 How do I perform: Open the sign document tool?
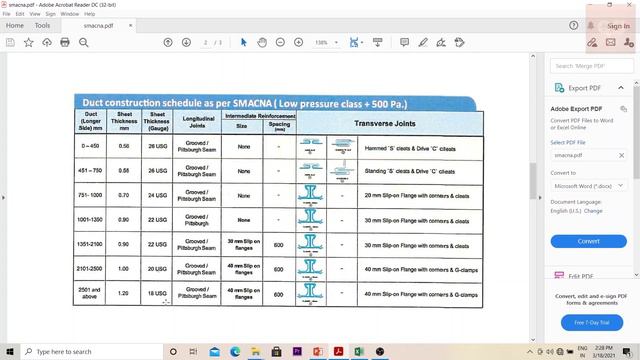coord(441,42)
